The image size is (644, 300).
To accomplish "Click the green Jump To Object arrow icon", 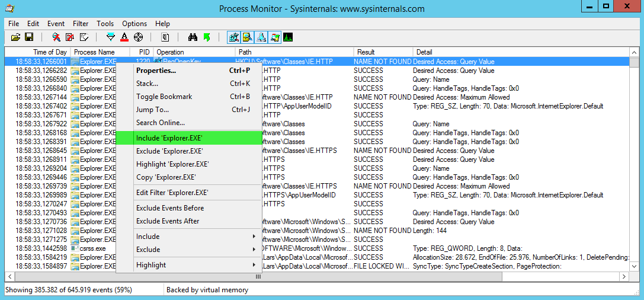I will 207,37.
